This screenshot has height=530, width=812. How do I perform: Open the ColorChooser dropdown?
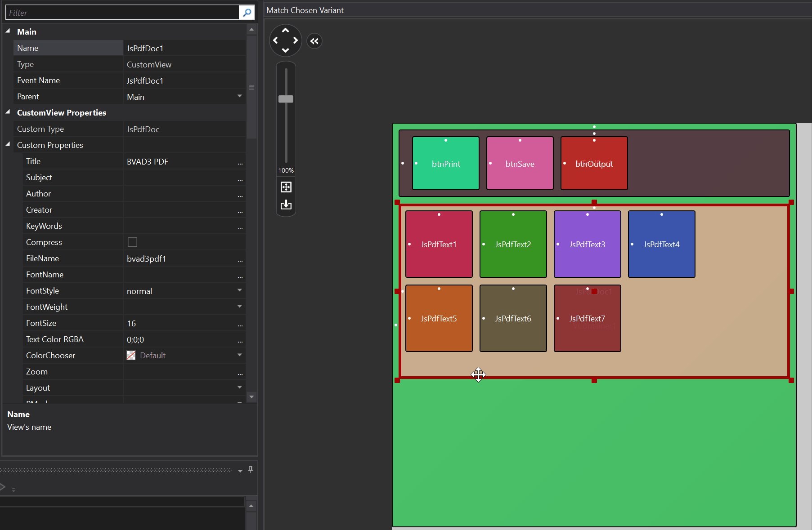click(x=240, y=355)
